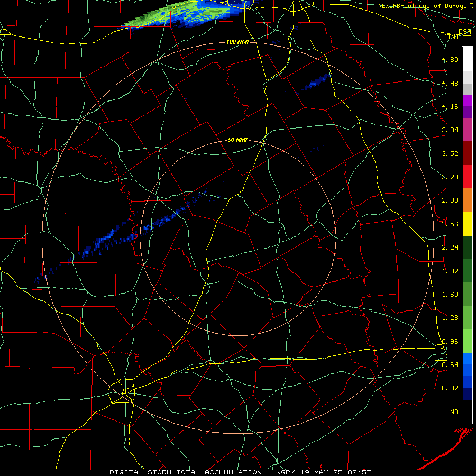Select the 4.48 legend value

coord(450,83)
